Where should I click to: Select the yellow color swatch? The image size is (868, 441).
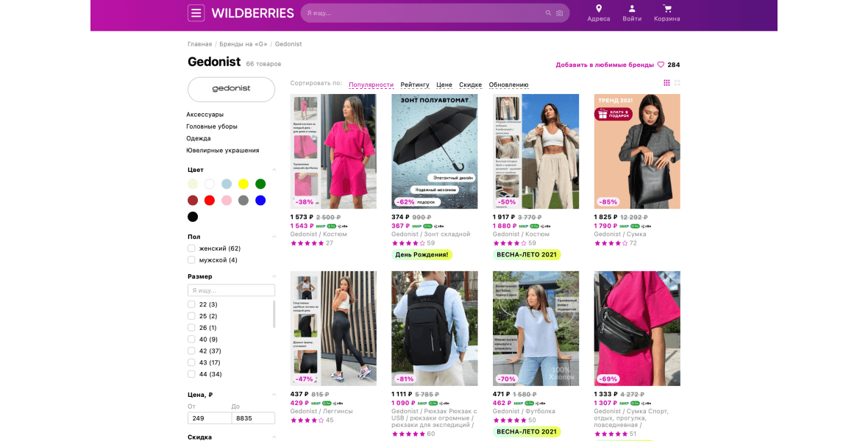tap(243, 184)
